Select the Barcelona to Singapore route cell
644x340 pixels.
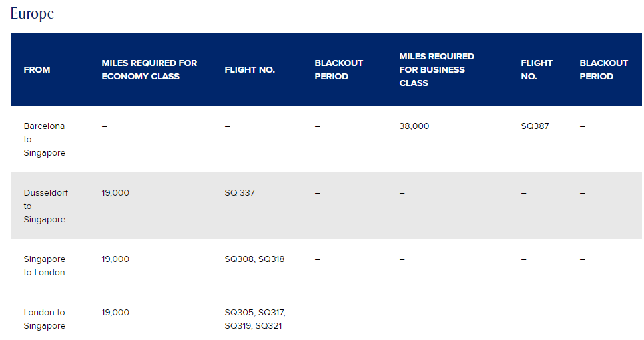pyautogui.click(x=44, y=139)
